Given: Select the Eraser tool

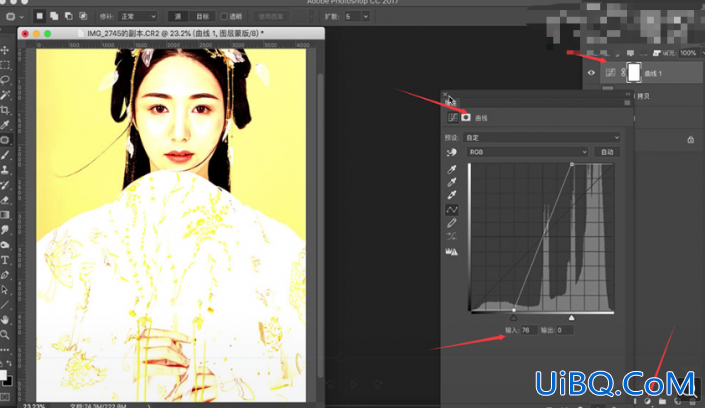Looking at the screenshot, I should tap(5, 200).
